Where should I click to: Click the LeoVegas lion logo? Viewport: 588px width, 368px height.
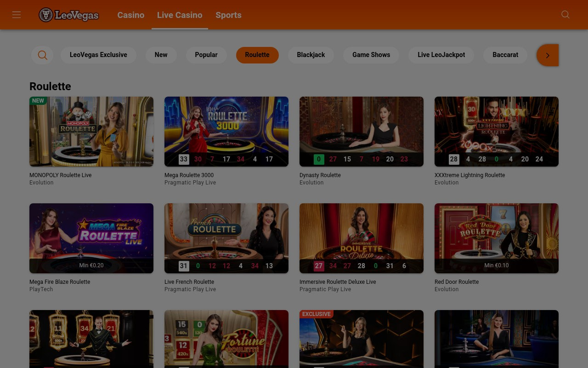pos(68,15)
